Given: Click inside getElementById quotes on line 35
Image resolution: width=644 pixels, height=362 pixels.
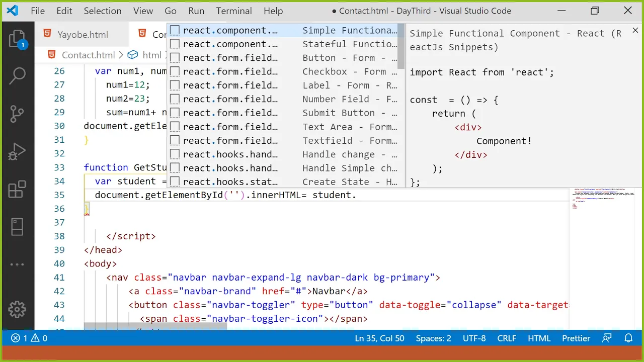Looking at the screenshot, I should [234, 195].
